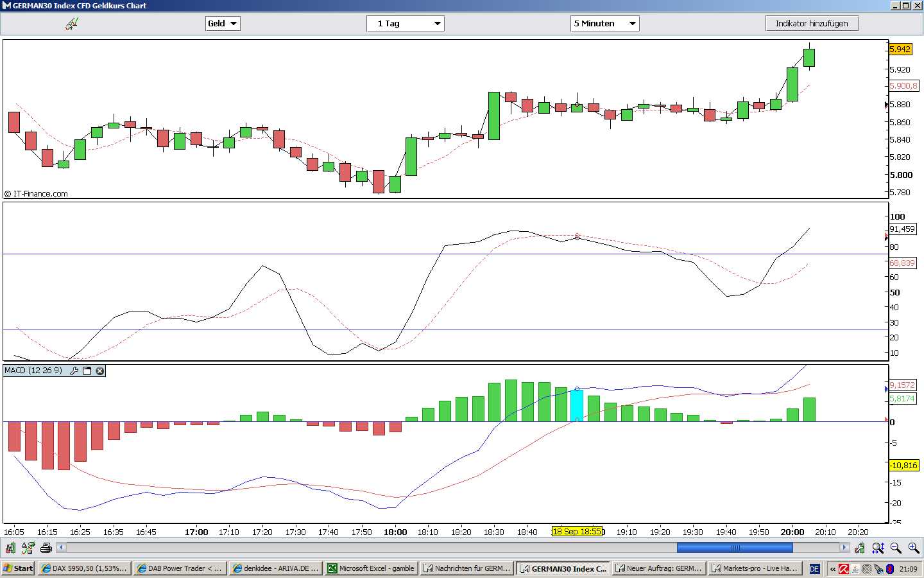Click the 5.942 current price label
924x578 pixels.
coord(900,49)
